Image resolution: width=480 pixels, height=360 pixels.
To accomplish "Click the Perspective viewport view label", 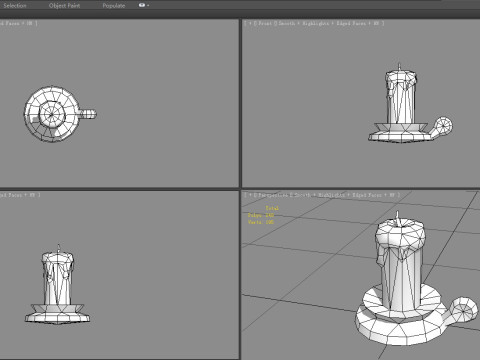I will coord(273,195).
